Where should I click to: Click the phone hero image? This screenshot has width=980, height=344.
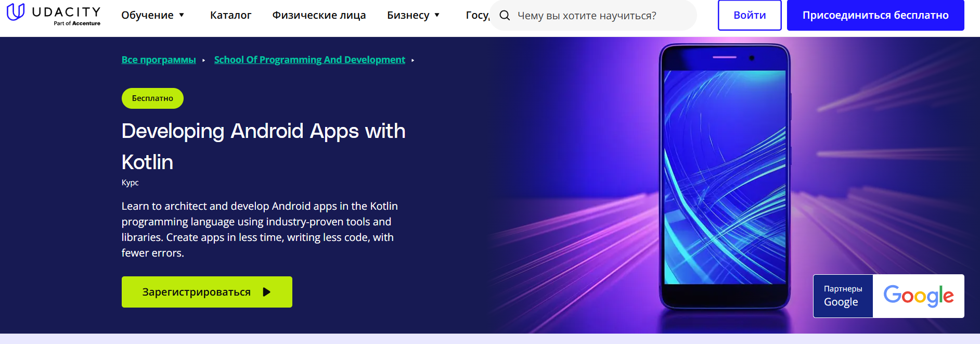point(725,177)
